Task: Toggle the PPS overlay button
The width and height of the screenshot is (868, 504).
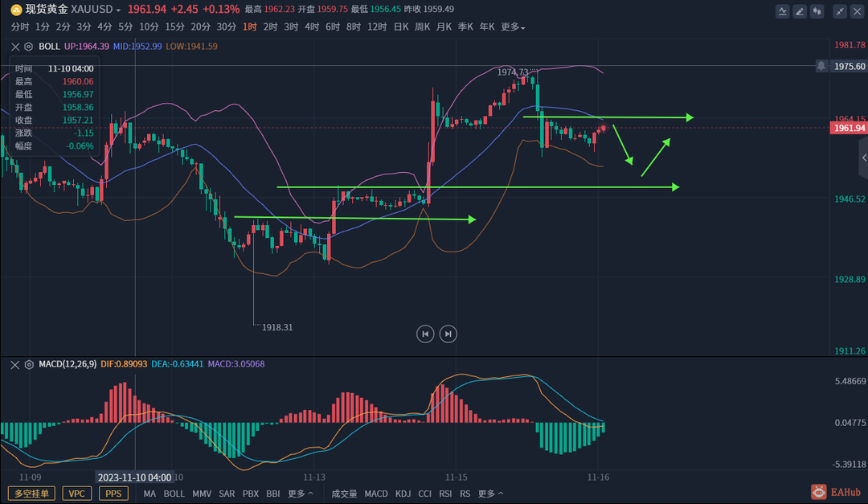Action: tap(114, 494)
